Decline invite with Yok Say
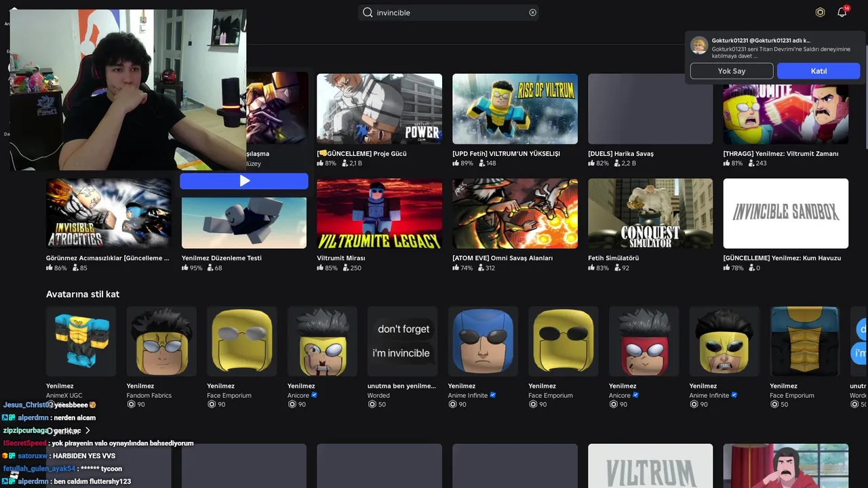 tap(732, 71)
